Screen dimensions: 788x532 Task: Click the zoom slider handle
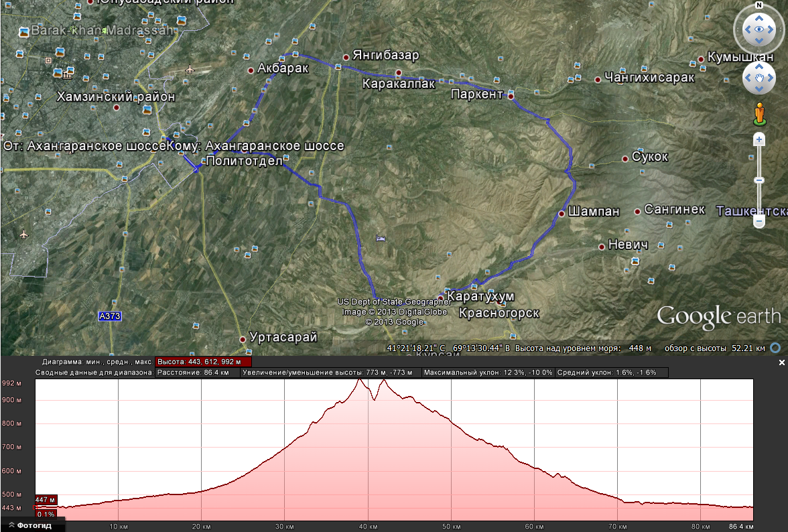759,222
